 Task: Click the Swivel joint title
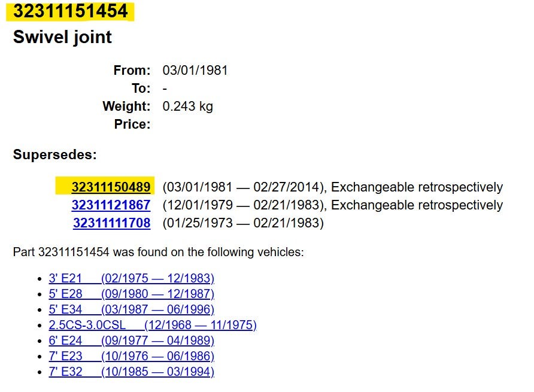[x=62, y=37]
